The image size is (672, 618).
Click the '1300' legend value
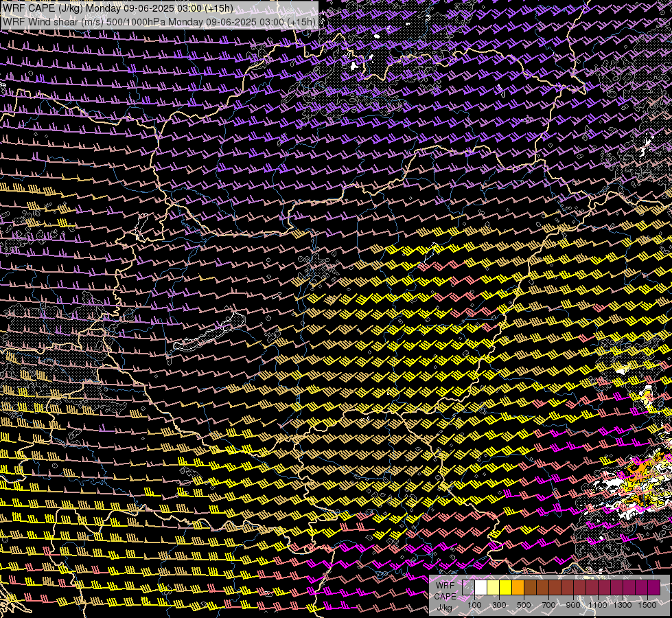[x=623, y=605]
